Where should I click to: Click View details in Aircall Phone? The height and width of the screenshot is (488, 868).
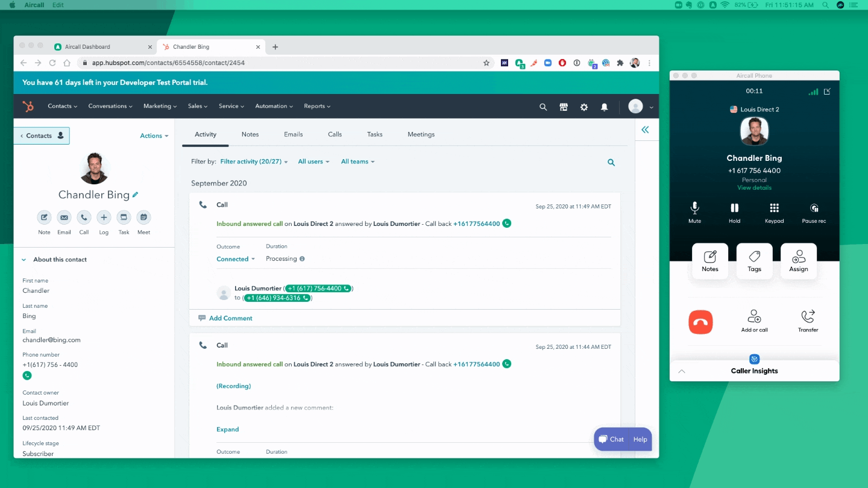[754, 188]
